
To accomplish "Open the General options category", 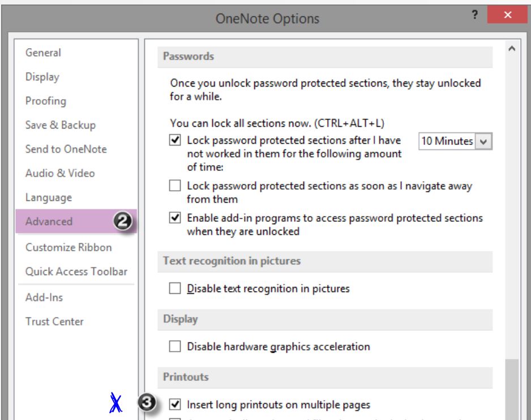I will [x=76, y=53].
